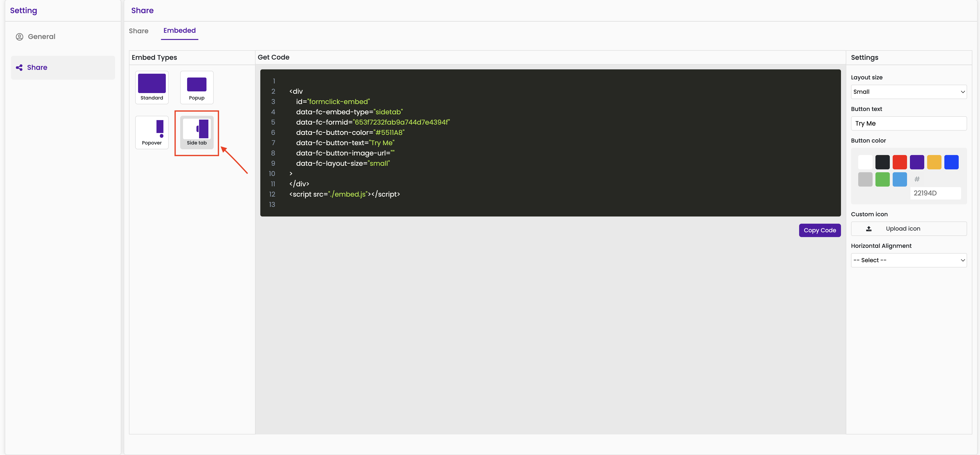Click the General user icon
The image size is (980, 455).
click(19, 37)
